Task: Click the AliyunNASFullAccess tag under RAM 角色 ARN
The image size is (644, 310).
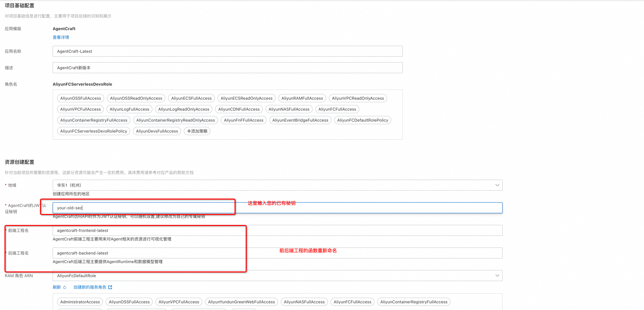Action: pyautogui.click(x=304, y=302)
